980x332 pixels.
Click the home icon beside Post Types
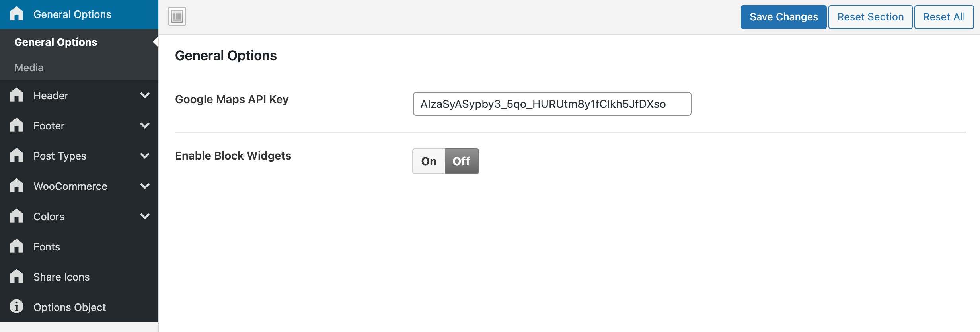(x=16, y=156)
